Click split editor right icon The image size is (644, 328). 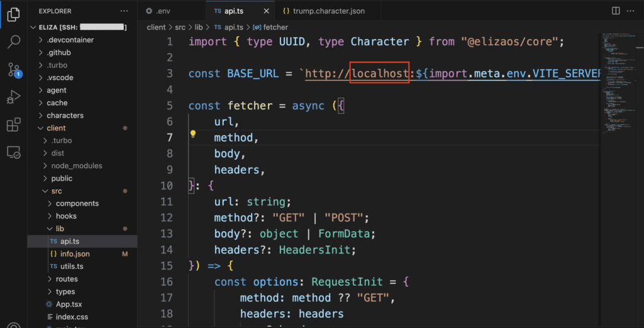616,11
